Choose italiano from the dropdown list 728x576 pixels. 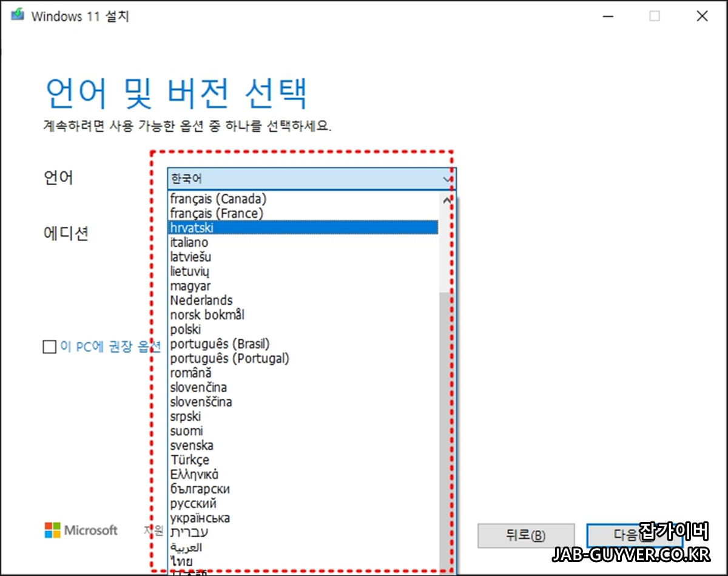pos(303,242)
